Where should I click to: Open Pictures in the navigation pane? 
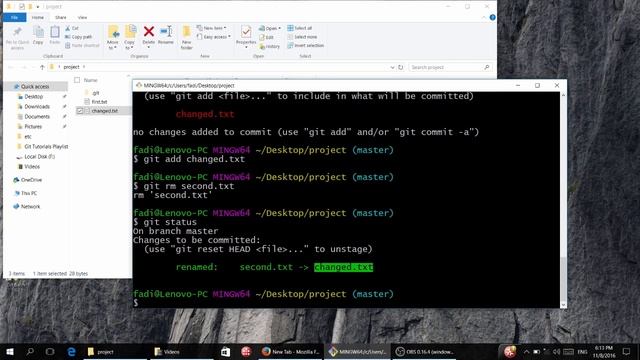[x=33, y=127]
